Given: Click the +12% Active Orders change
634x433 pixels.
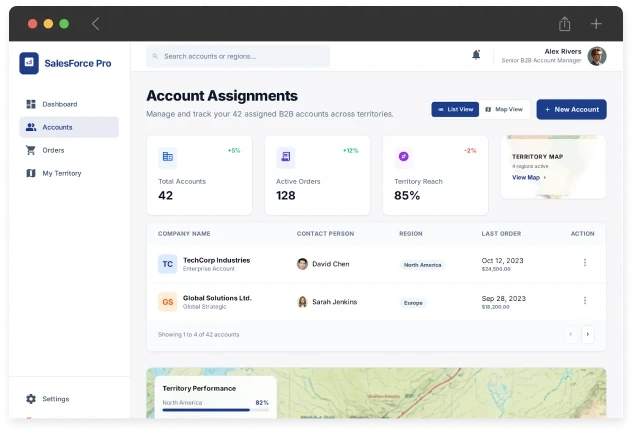Looking at the screenshot, I should 351,151.
